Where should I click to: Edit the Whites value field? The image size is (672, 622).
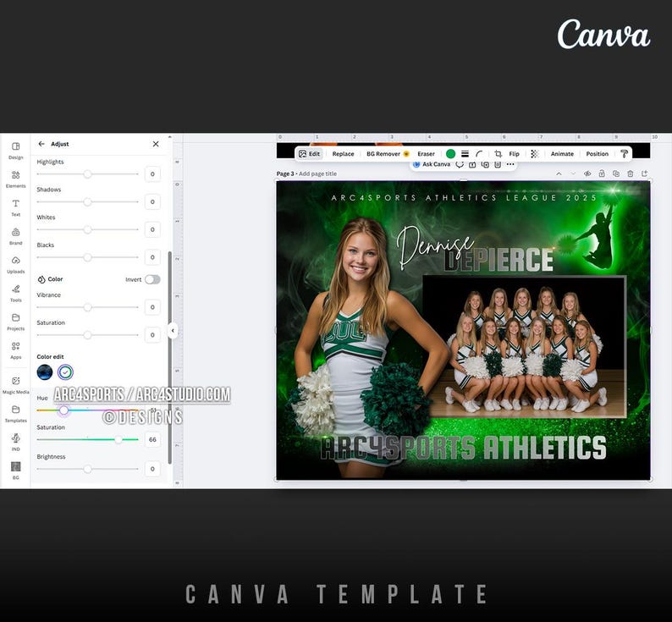tap(152, 230)
